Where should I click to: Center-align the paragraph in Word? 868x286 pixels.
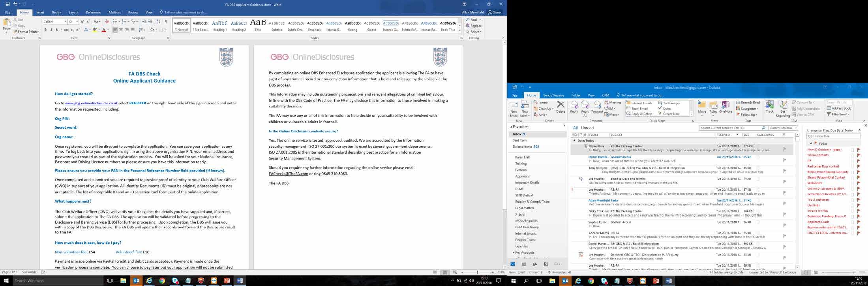[x=121, y=30]
